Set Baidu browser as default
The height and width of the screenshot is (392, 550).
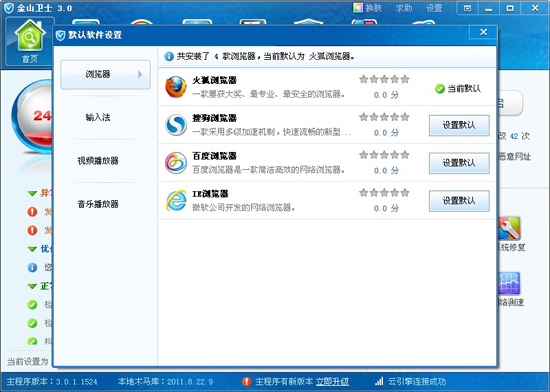point(459,163)
